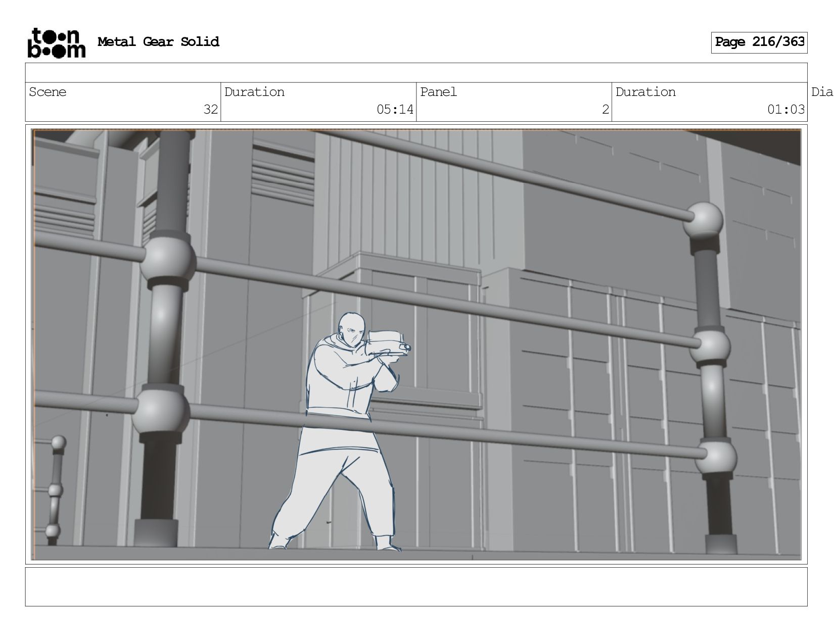Select the Panel number 2 cell
The height and width of the screenshot is (644, 834).
click(x=514, y=102)
